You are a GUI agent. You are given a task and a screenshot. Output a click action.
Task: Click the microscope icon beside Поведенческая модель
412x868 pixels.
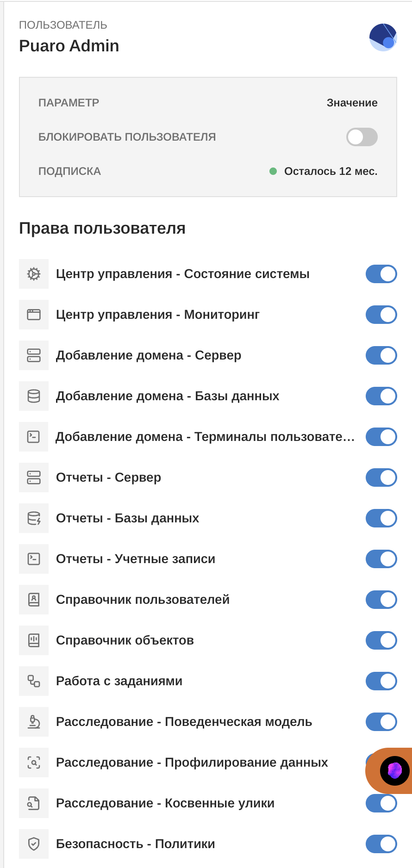coord(33,721)
